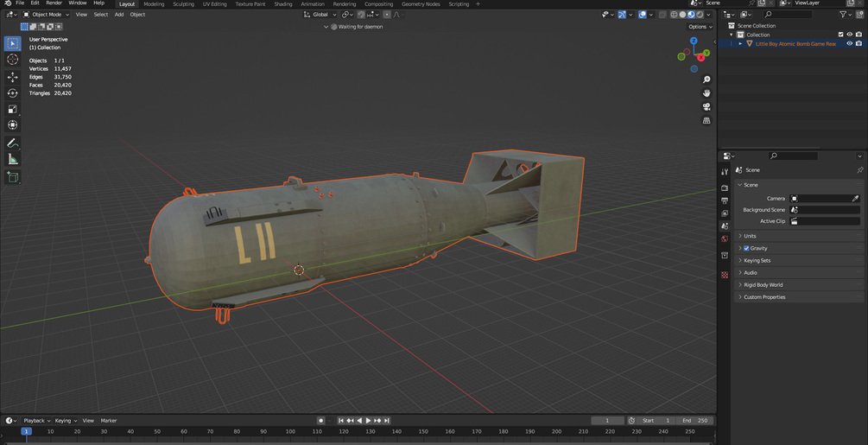Image resolution: width=868 pixels, height=445 pixels.
Task: Click the Blender logo menu icon
Action: click(x=7, y=3)
